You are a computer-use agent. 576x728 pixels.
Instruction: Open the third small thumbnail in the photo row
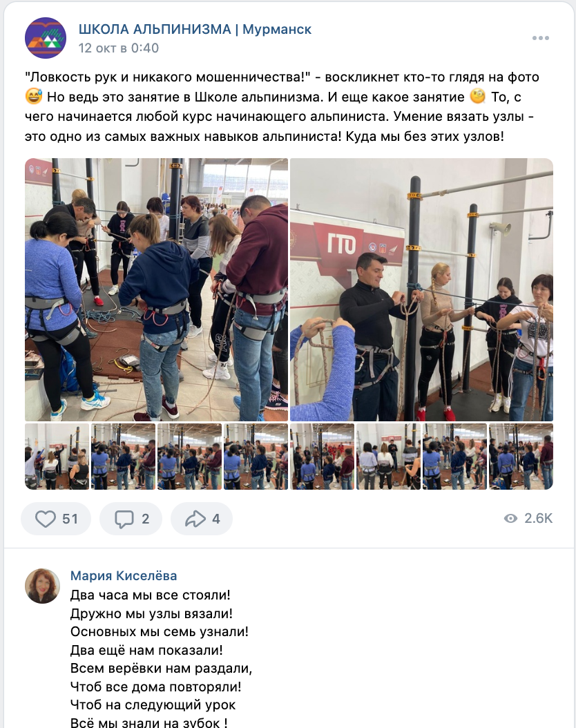point(189,457)
